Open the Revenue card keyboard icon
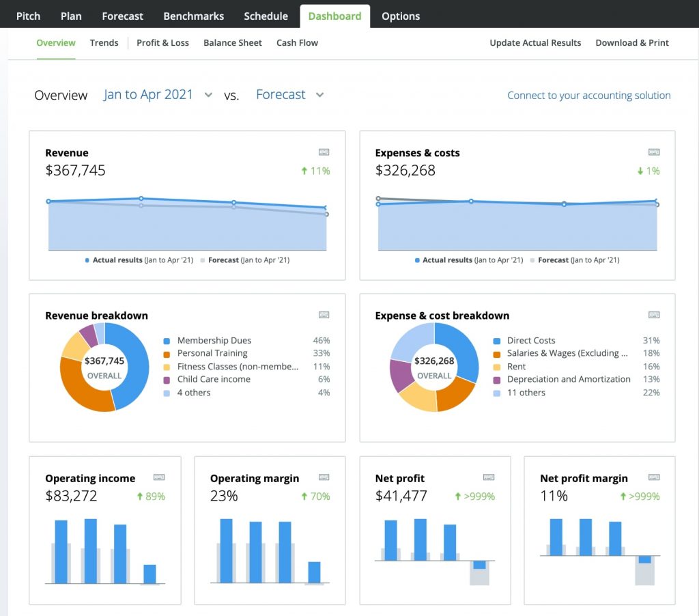 [x=324, y=152]
